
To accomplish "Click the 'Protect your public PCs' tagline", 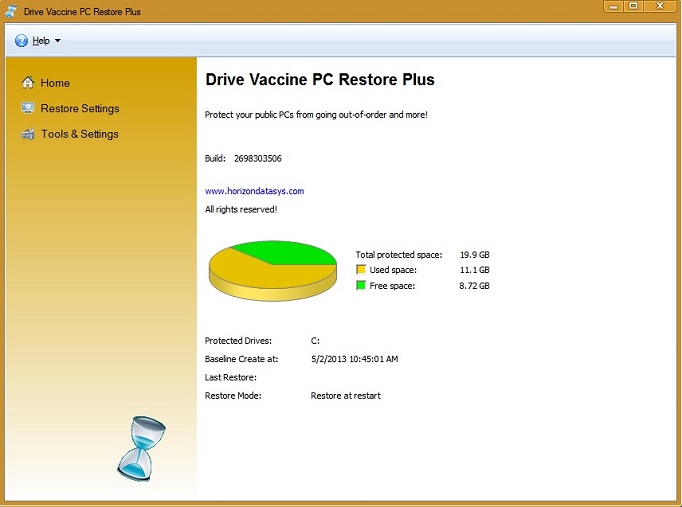I will (x=316, y=115).
